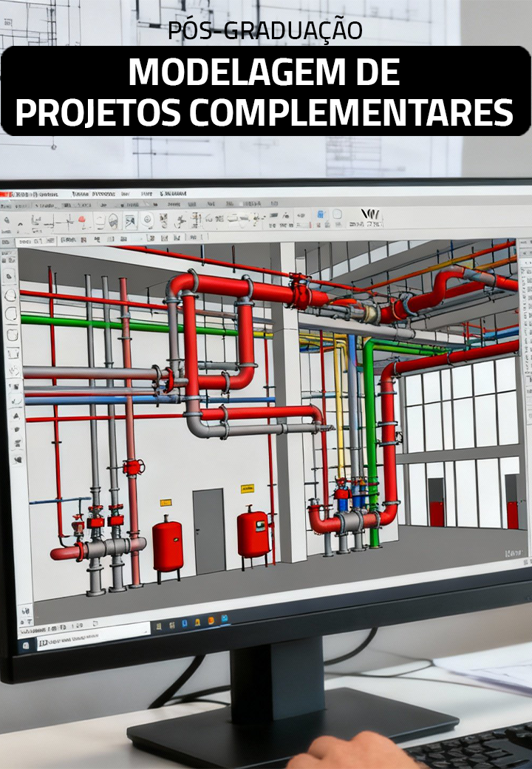This screenshot has width=532, height=769.
Task: Select the vertical yellow pipe in the model
Action: point(339,407)
